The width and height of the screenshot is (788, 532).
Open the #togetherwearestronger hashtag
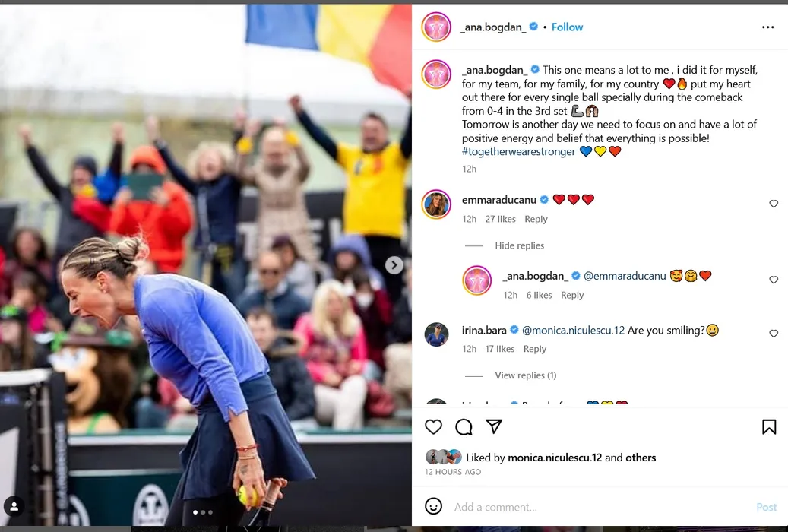click(x=518, y=151)
